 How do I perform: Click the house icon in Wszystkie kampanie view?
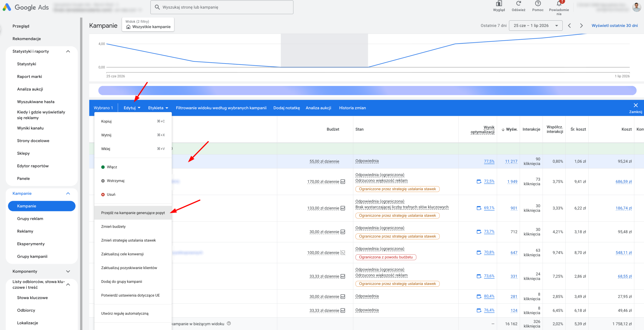coord(128,27)
